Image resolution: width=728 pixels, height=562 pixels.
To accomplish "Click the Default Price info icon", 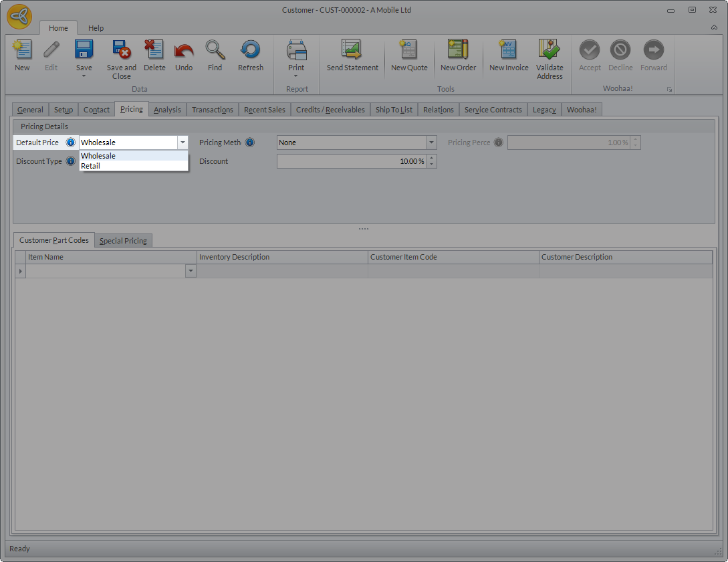I will [x=71, y=143].
